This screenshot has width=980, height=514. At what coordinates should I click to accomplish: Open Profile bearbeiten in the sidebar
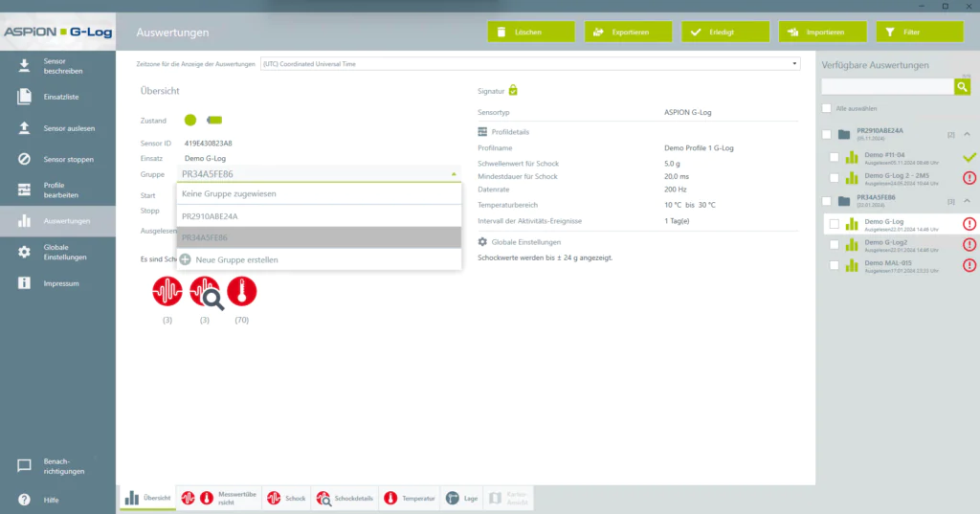point(57,190)
